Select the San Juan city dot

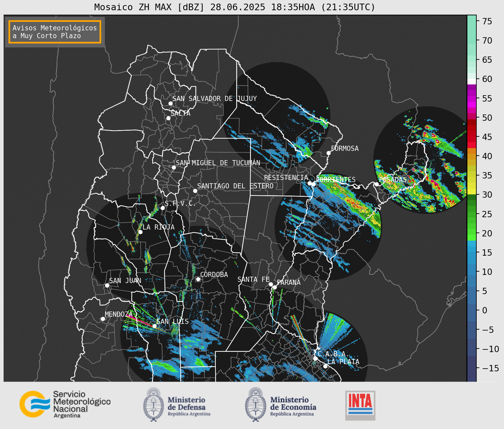(x=107, y=285)
